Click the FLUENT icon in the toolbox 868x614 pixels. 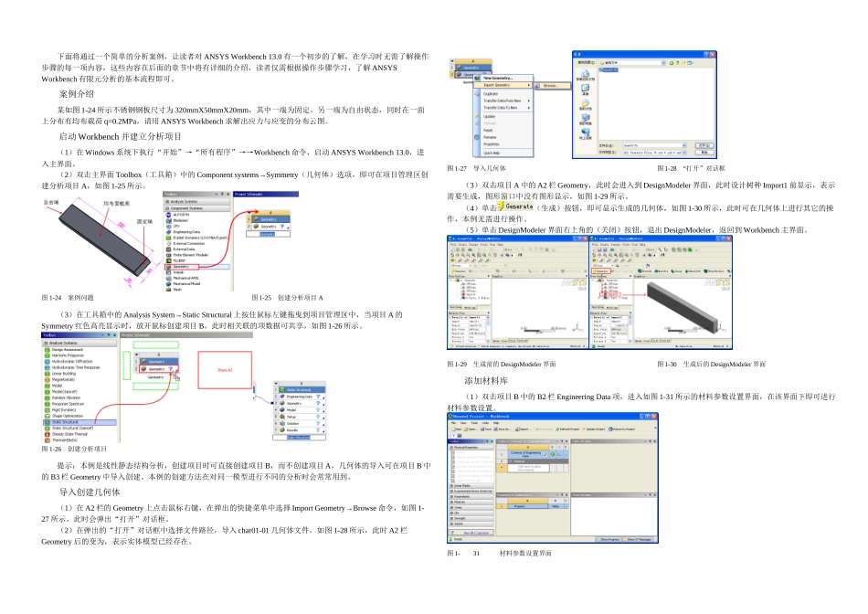point(169,260)
